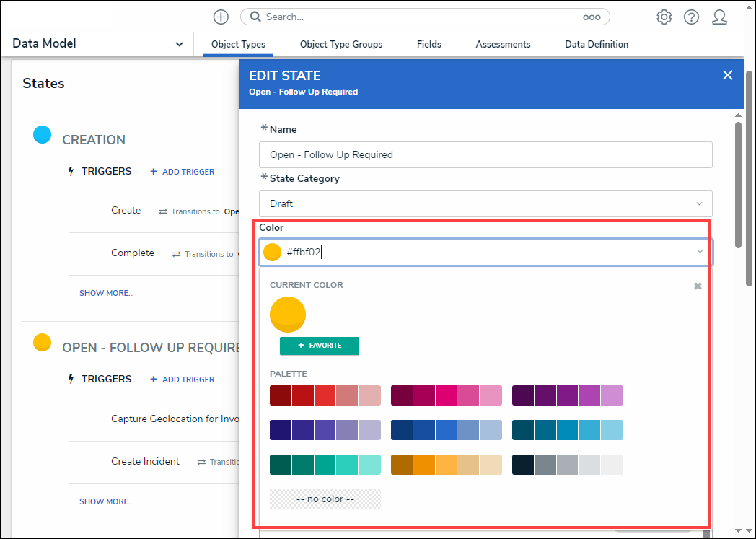The image size is (756, 539).
Task: Switch to the Object Type Groups tab
Action: pos(341,45)
